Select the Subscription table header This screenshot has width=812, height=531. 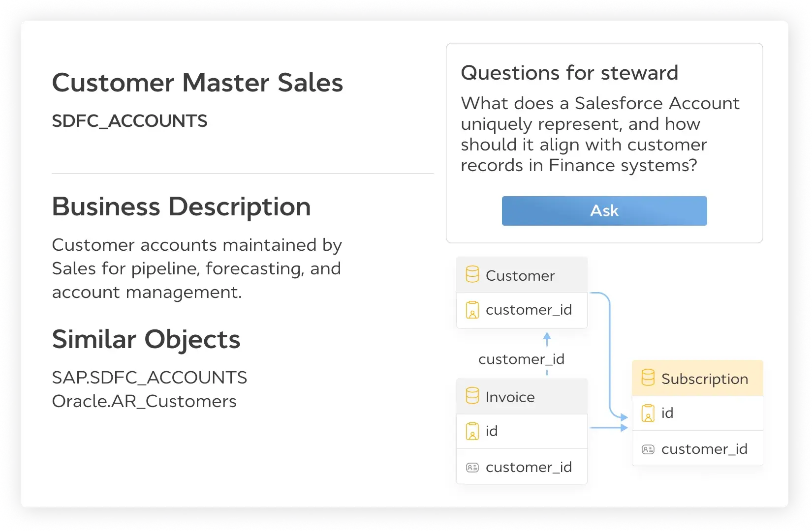(704, 379)
